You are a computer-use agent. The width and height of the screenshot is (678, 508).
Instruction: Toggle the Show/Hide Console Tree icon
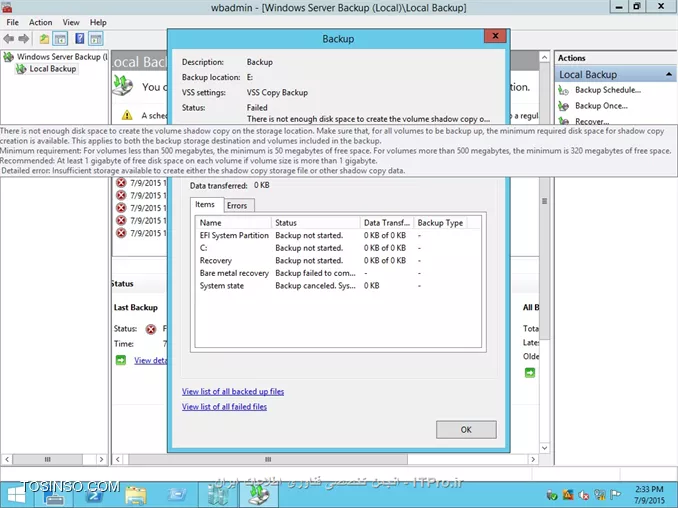60,39
